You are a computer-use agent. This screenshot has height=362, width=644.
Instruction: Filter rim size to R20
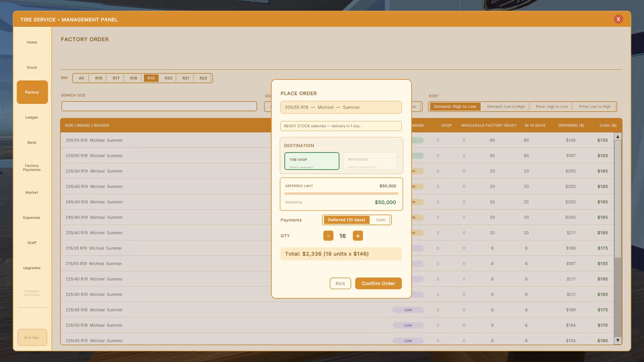point(168,78)
